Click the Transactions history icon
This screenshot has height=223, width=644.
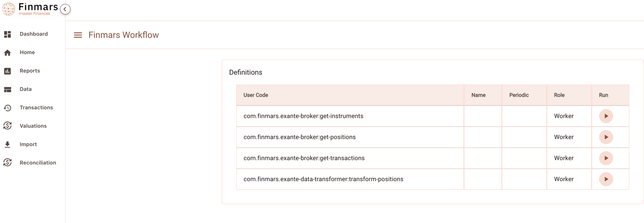coord(8,108)
